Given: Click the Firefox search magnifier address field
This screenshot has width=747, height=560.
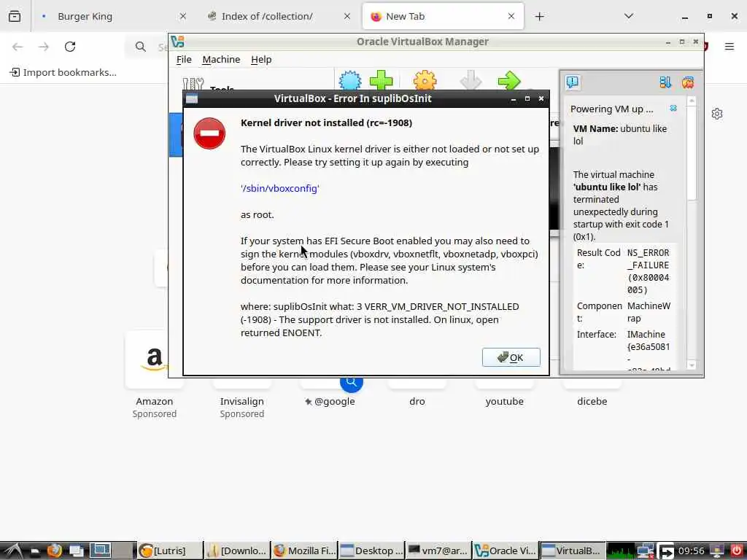Looking at the screenshot, I should tap(141, 47).
